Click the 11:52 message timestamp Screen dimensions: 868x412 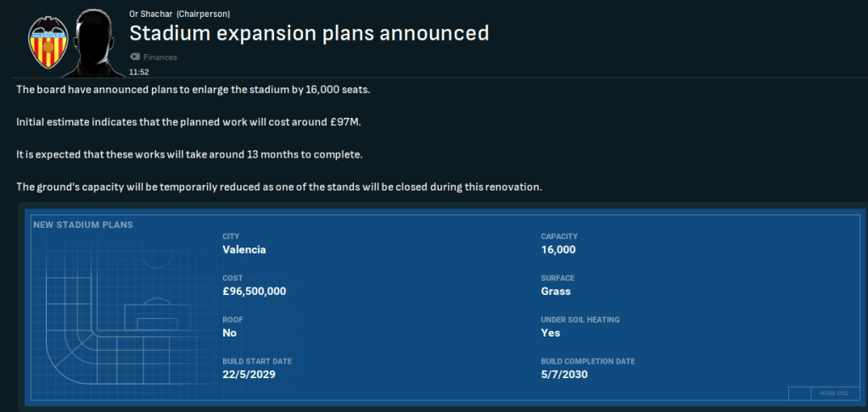coord(138,72)
